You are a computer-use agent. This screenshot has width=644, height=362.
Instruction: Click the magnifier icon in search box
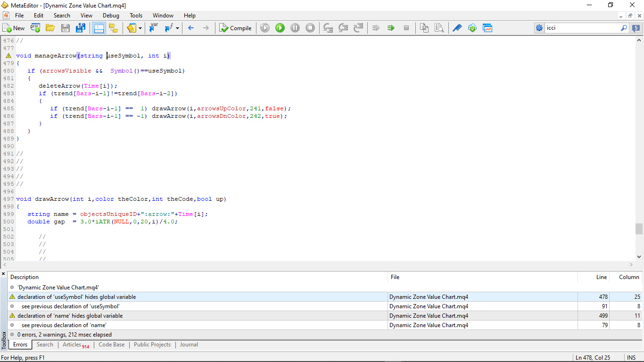click(624, 28)
